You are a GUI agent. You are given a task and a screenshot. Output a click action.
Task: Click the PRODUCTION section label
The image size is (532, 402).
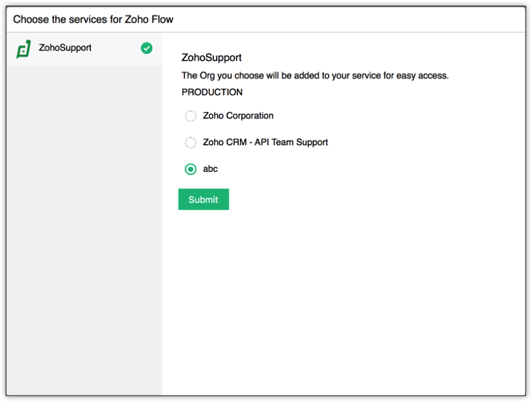pyautogui.click(x=212, y=92)
